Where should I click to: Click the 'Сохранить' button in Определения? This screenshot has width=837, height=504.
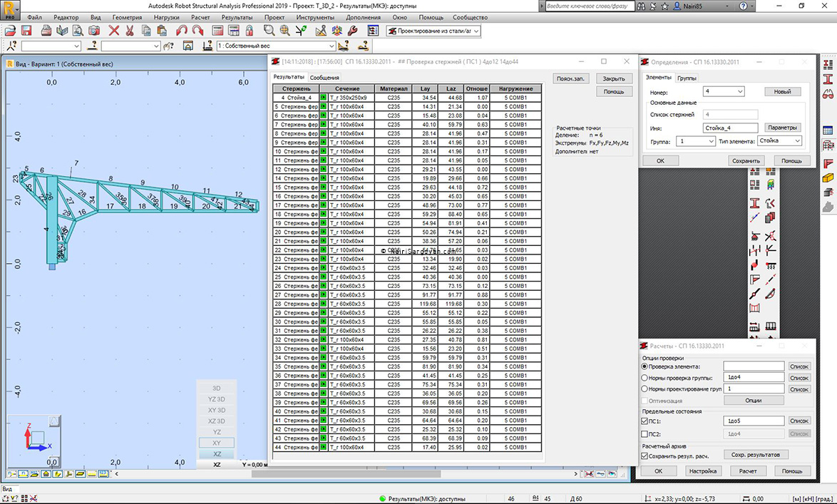746,160
